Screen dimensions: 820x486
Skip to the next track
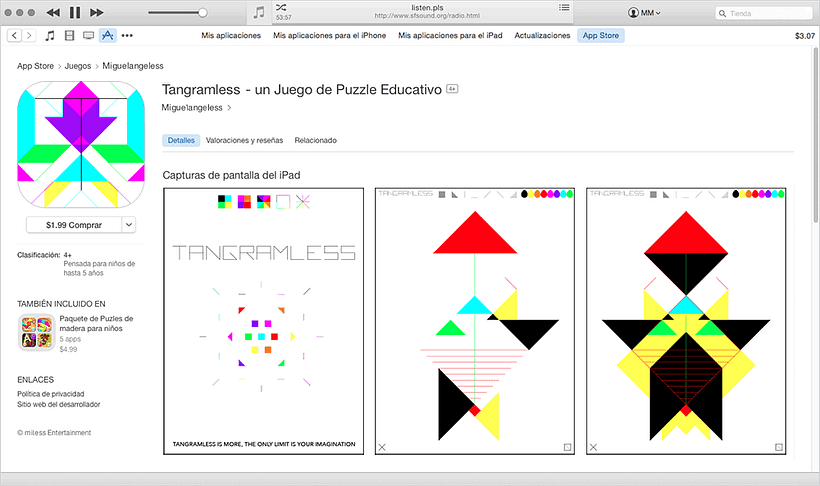click(97, 13)
